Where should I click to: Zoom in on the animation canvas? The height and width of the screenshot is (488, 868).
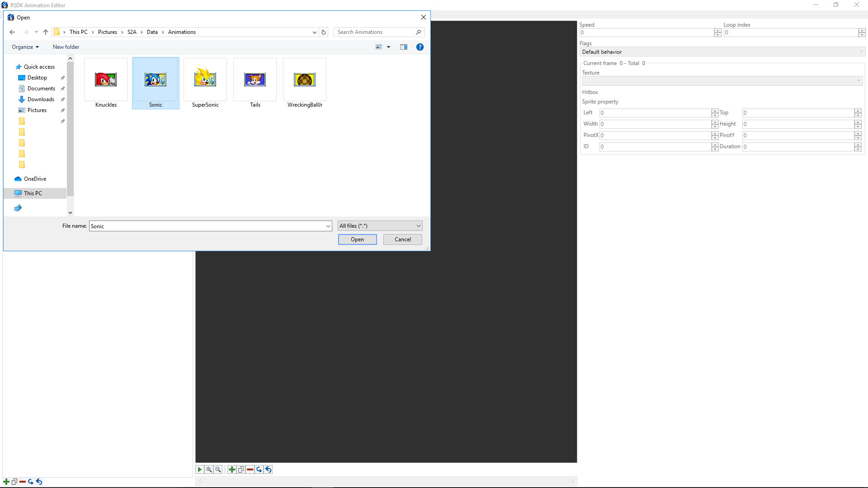click(x=209, y=469)
